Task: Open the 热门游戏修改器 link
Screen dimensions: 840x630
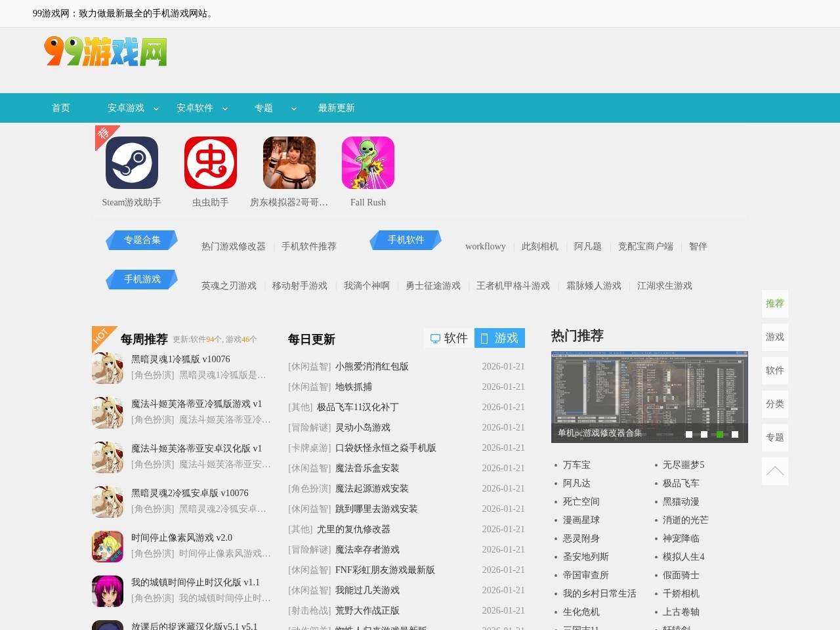Action: [234, 247]
